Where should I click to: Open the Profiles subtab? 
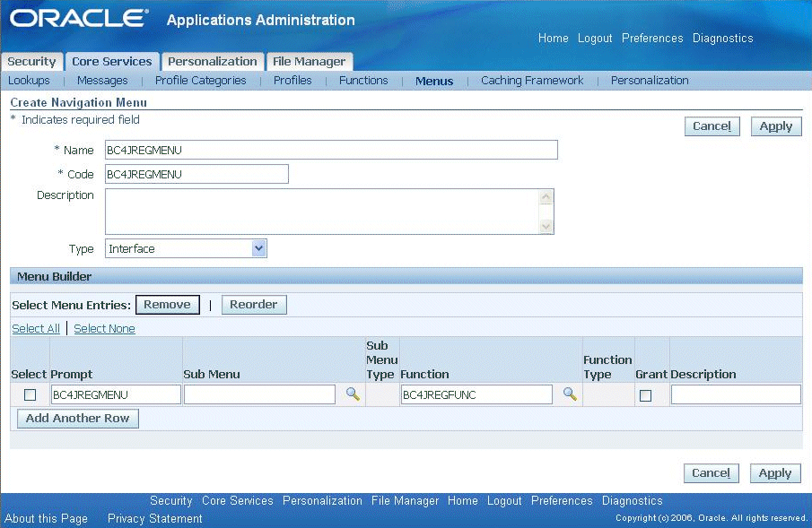292,81
